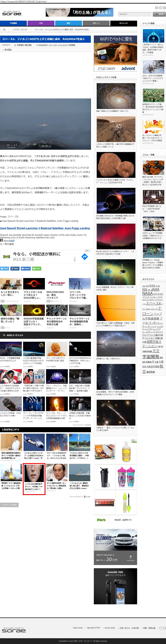Select the ガジェット navigation tab
This screenshot has width=166, height=644.
(124, 23)
